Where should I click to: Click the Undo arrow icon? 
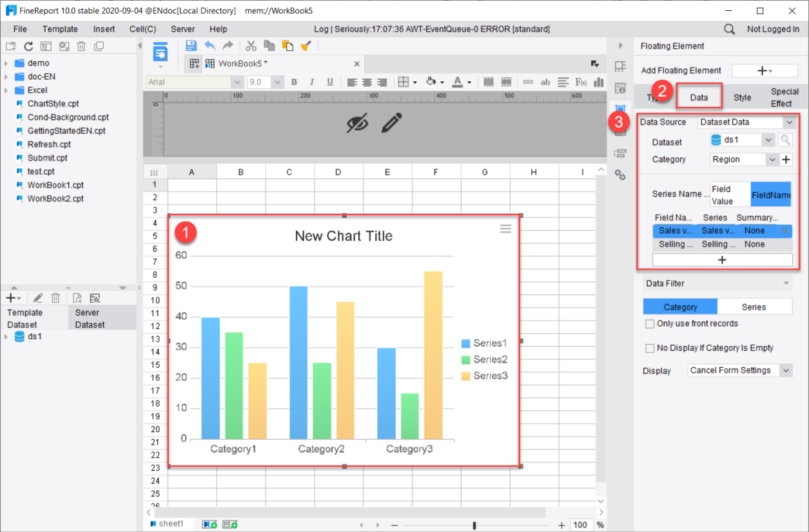pyautogui.click(x=210, y=46)
